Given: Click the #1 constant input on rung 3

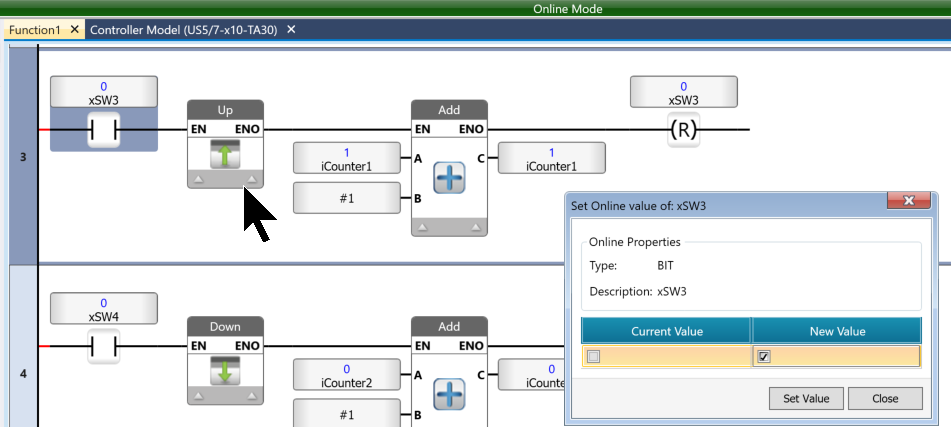Looking at the screenshot, I should [347, 198].
